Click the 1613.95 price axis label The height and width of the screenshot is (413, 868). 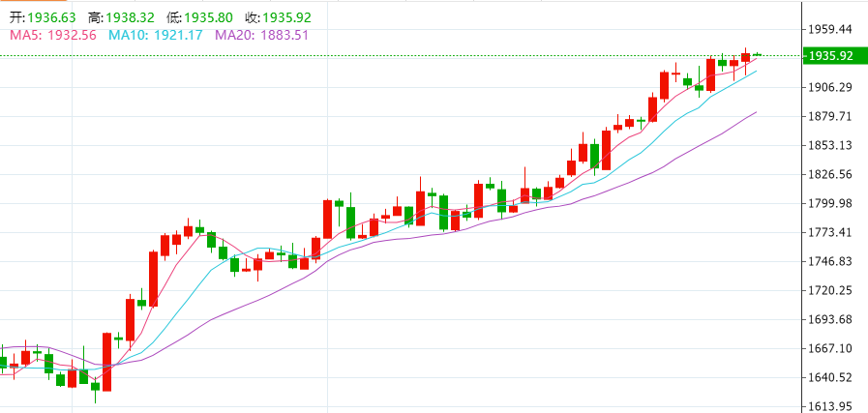click(830, 406)
